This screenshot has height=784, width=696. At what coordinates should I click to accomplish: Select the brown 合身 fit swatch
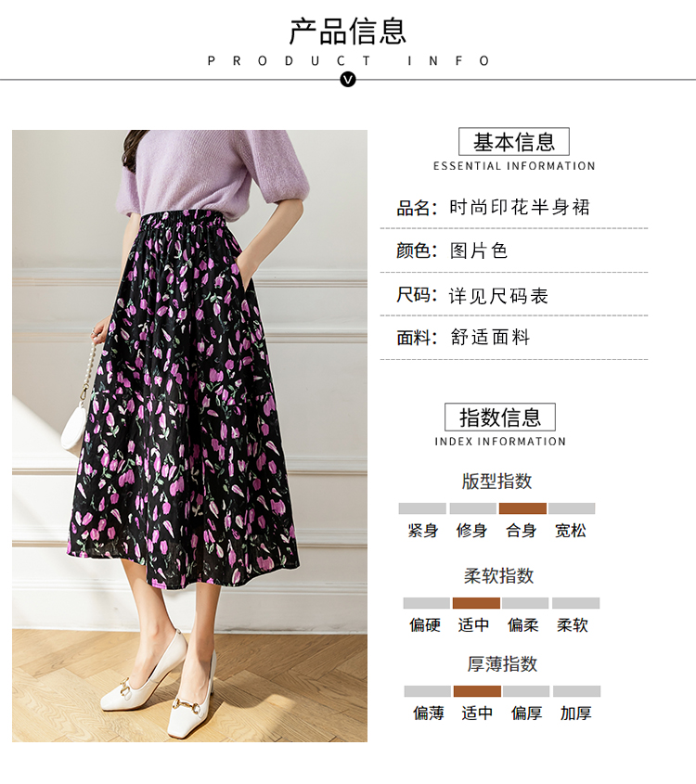[x=522, y=508]
